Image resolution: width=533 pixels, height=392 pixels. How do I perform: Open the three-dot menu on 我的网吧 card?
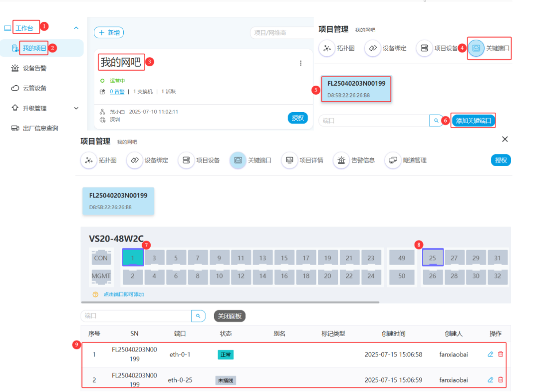pyautogui.click(x=300, y=63)
